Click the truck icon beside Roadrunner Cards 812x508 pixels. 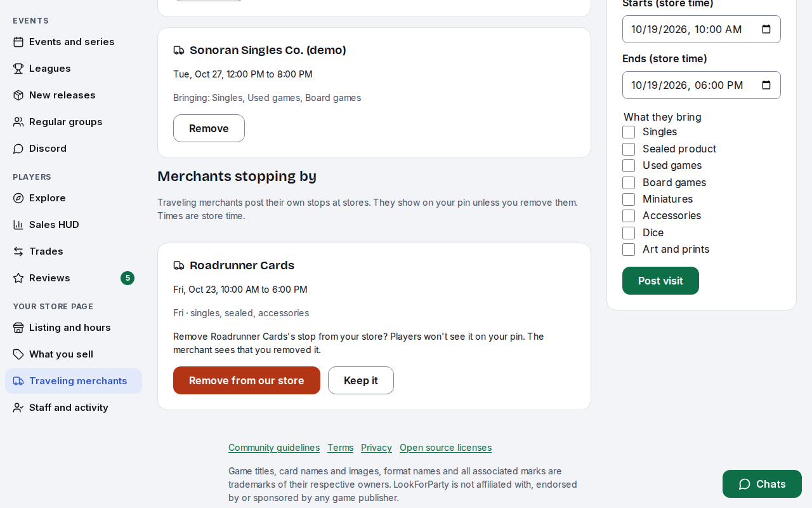(179, 265)
